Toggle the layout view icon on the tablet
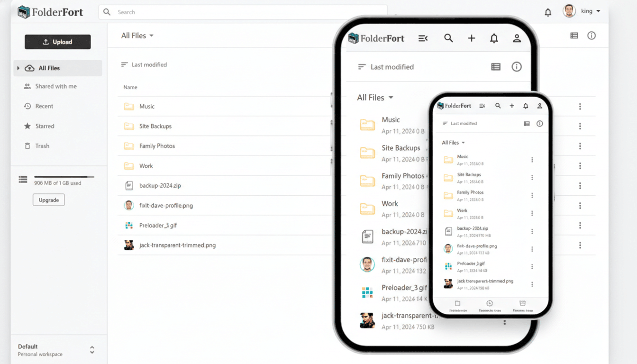This screenshot has width=637, height=364. [496, 66]
